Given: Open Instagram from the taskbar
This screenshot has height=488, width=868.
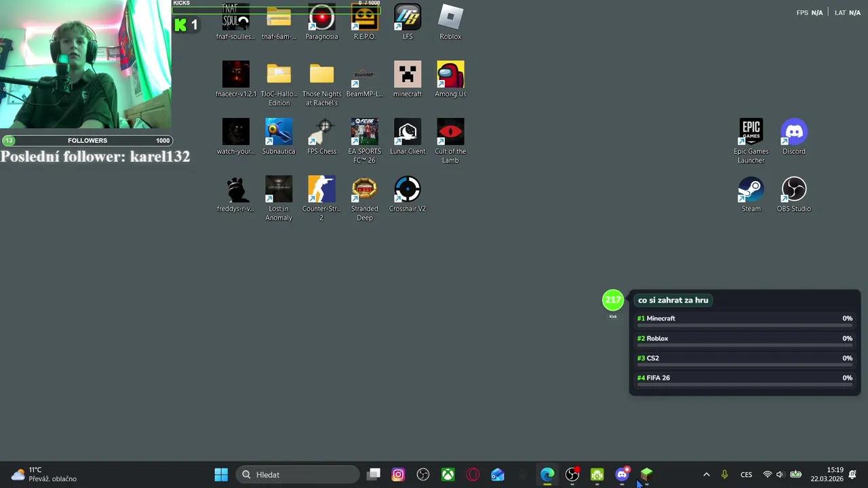Looking at the screenshot, I should point(398,474).
